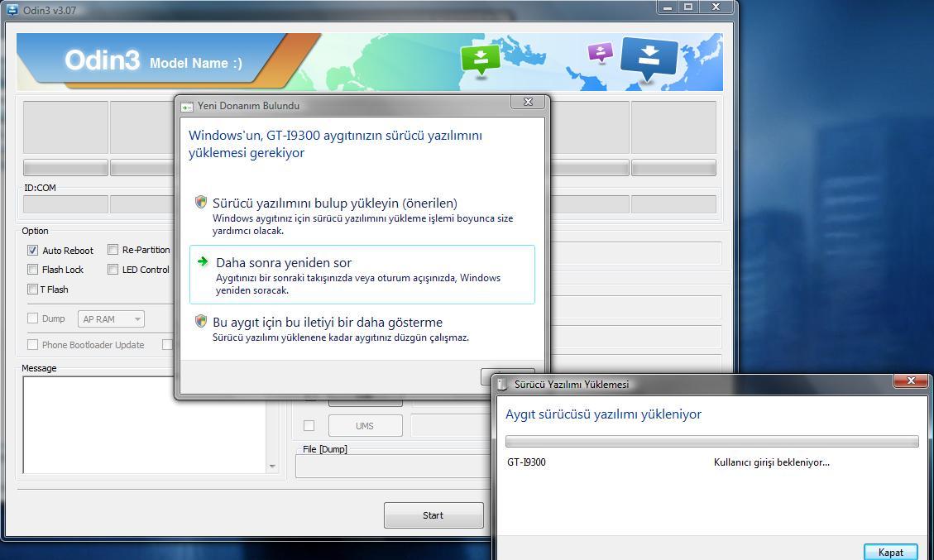
Task: Click the Message box scrollbar down arrow
Action: coord(272,467)
